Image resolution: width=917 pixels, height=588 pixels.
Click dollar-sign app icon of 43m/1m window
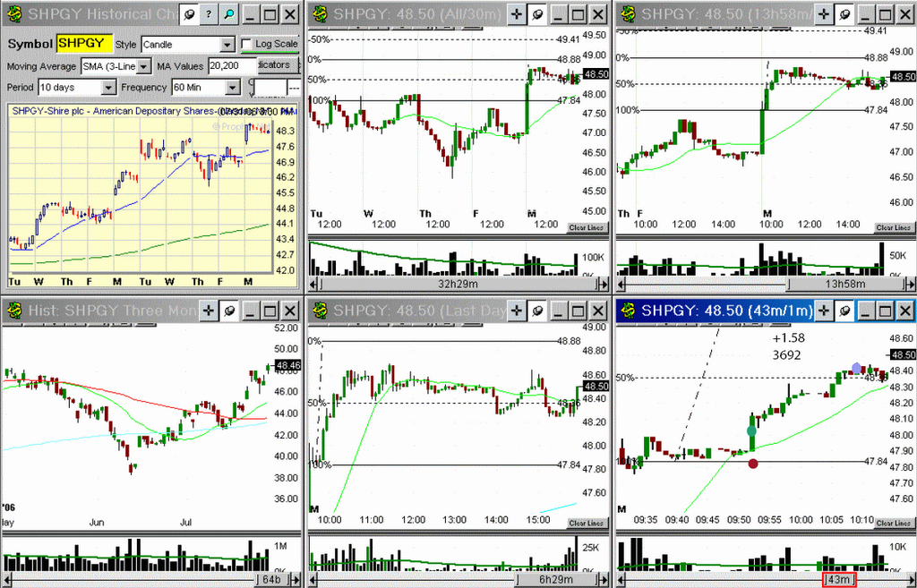(628, 310)
